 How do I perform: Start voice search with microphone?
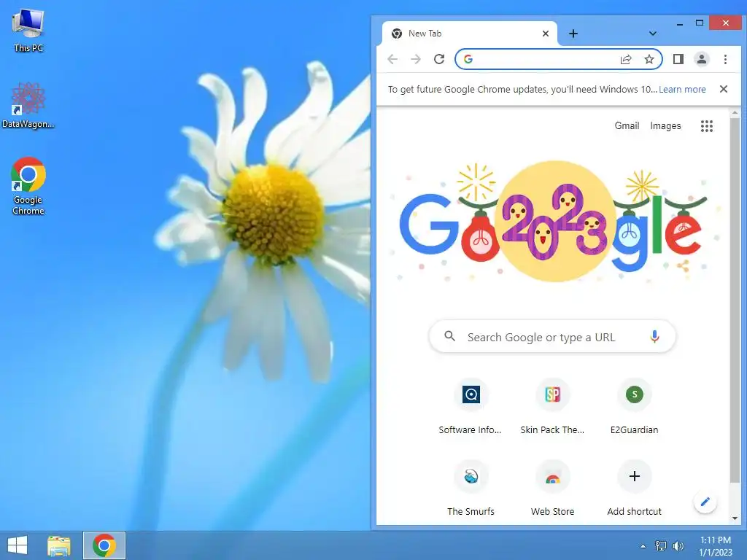[x=654, y=337]
